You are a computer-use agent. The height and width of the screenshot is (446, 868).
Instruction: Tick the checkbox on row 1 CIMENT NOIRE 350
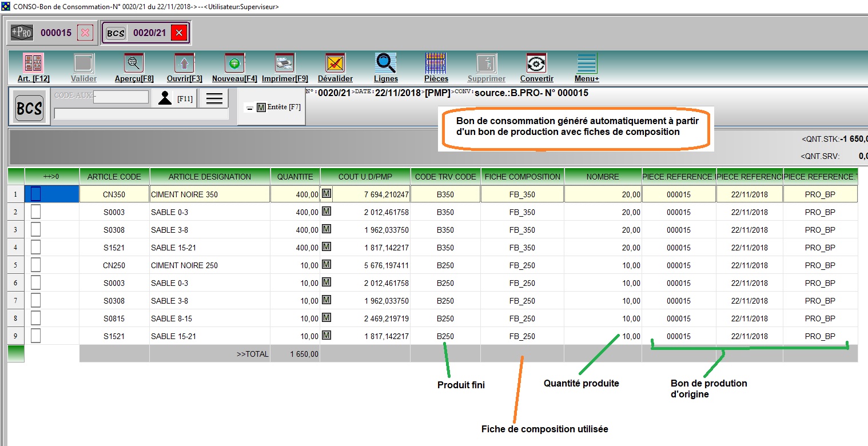click(x=36, y=194)
